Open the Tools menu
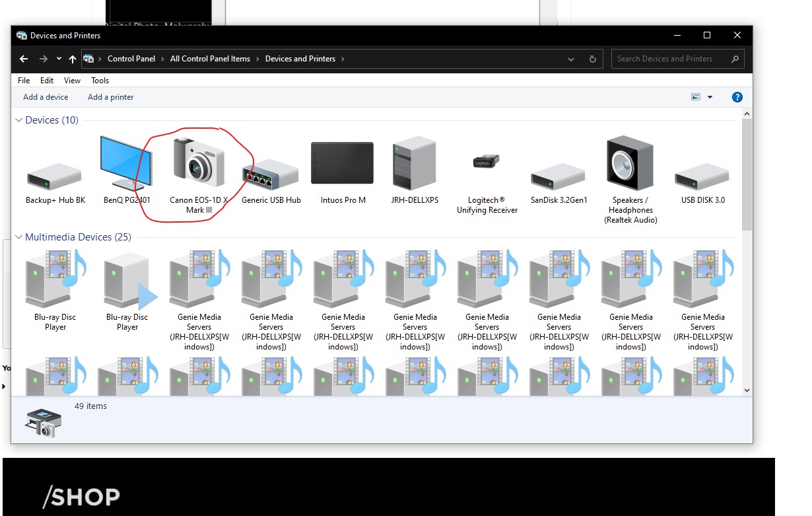 [100, 80]
